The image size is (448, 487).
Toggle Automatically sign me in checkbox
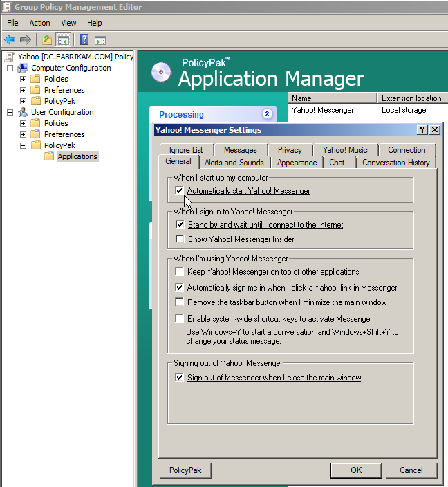click(x=179, y=287)
